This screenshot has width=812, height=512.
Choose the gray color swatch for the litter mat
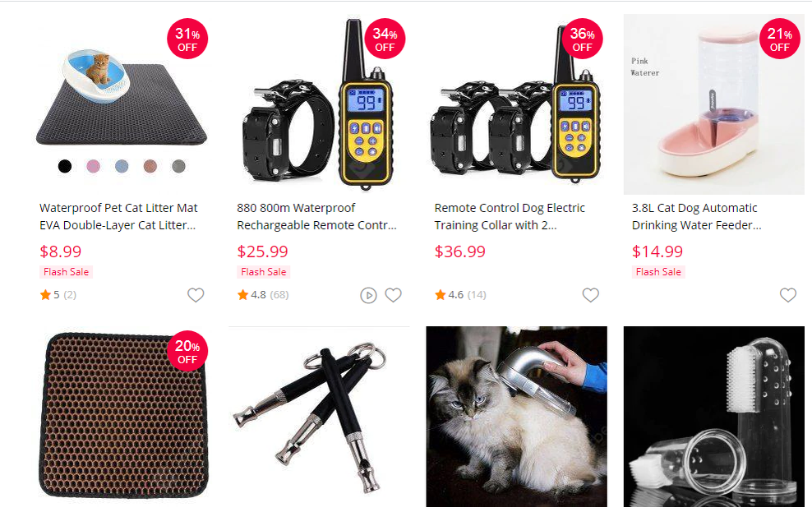click(x=178, y=166)
